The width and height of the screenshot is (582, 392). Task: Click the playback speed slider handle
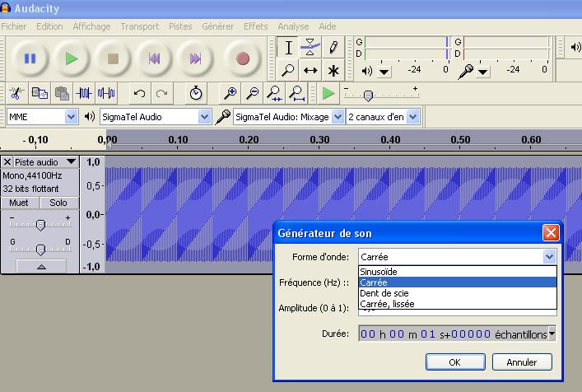click(368, 96)
